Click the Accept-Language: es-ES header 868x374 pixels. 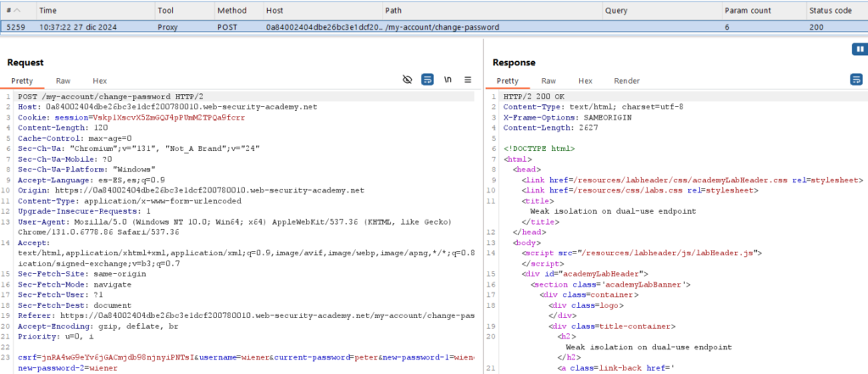(92, 180)
